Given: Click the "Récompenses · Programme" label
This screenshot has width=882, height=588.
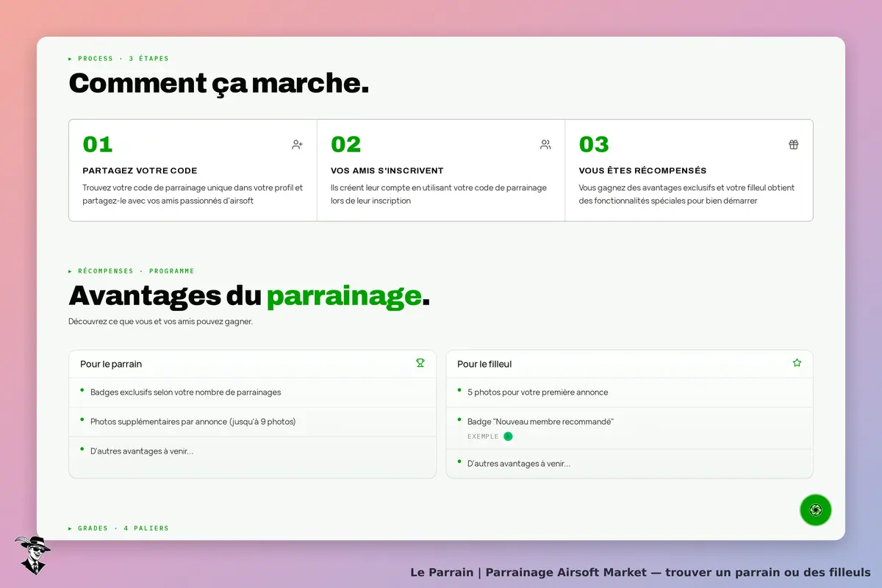Looking at the screenshot, I should [132, 271].
